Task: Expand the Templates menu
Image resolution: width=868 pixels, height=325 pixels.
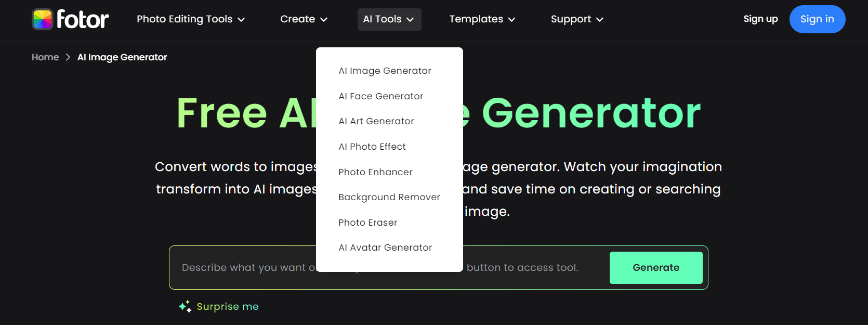Action: tap(482, 19)
